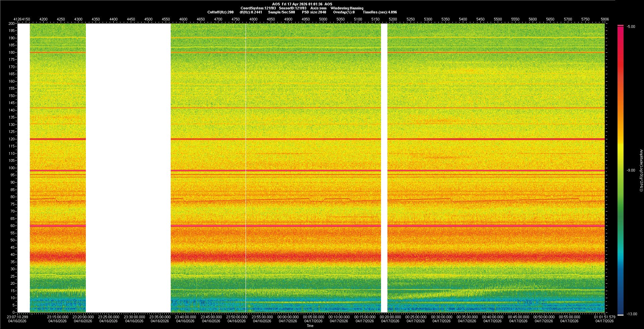Click the Cutoff(Hz):200 header label

coord(220,12)
